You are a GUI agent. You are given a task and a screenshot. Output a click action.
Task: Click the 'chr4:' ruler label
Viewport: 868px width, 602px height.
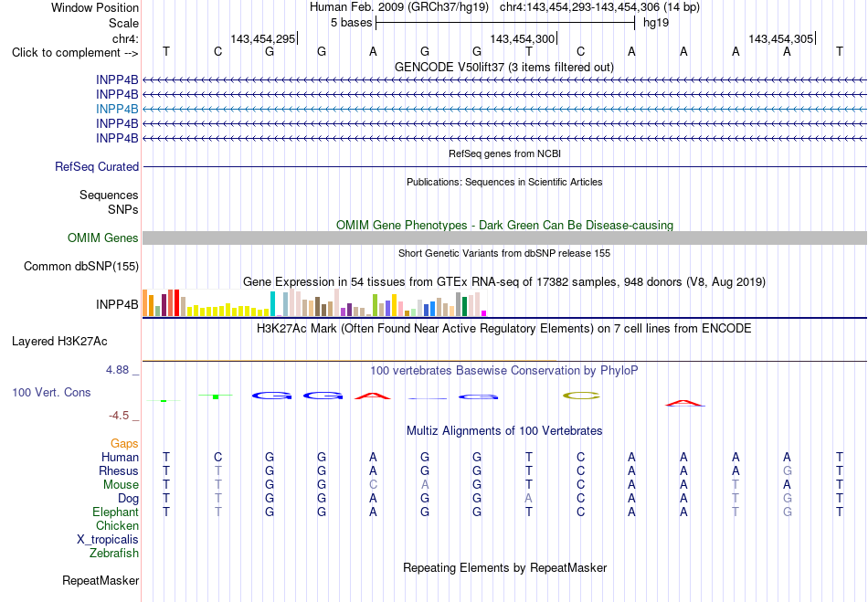click(125, 38)
